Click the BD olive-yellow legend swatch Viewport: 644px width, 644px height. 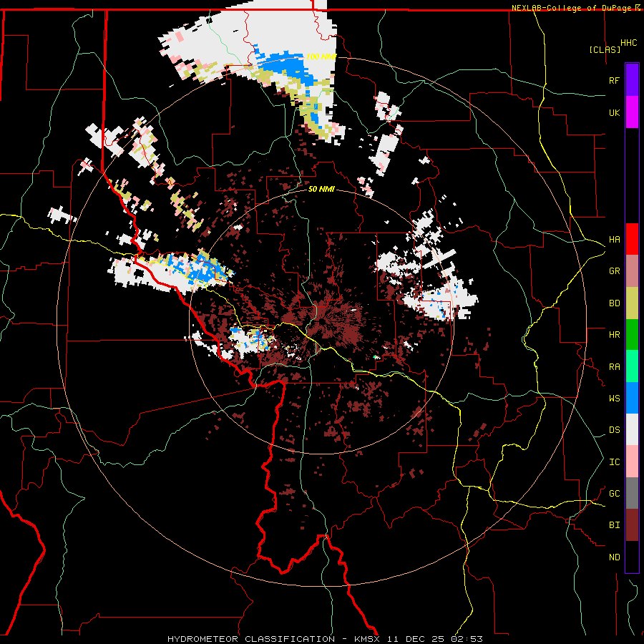tap(632, 303)
